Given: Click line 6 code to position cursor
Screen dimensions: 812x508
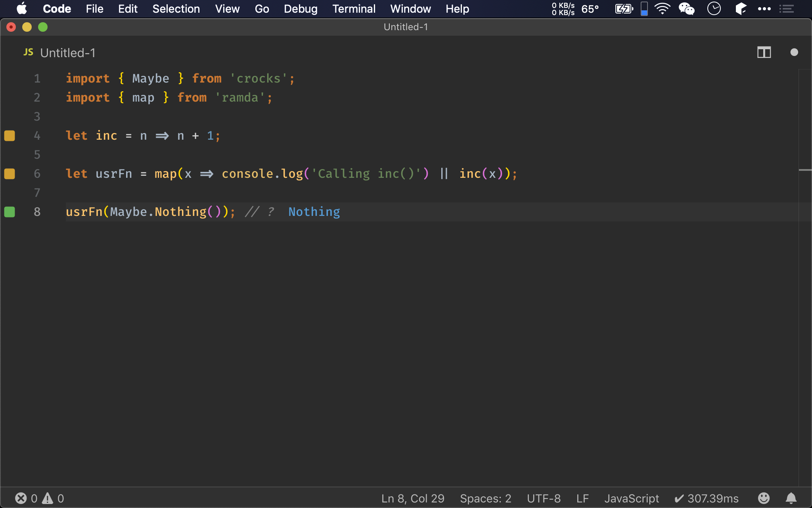Looking at the screenshot, I should coord(291,173).
